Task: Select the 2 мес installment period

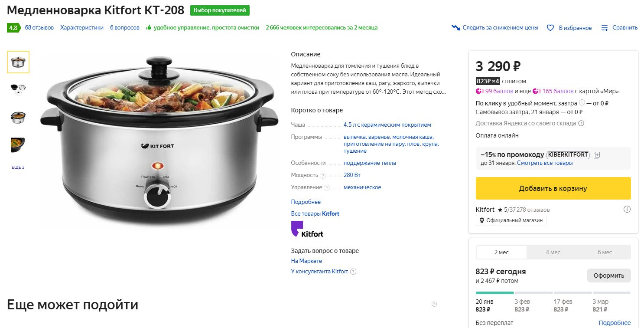Action: pos(501,252)
